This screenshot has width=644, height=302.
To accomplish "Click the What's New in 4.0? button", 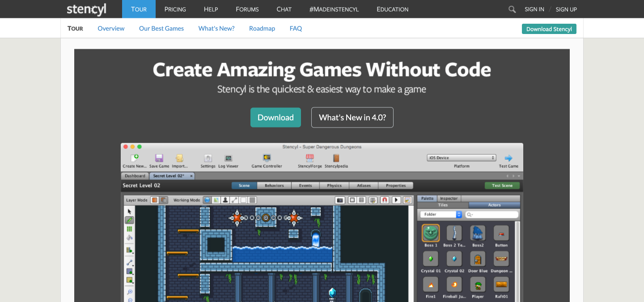I will tap(352, 117).
